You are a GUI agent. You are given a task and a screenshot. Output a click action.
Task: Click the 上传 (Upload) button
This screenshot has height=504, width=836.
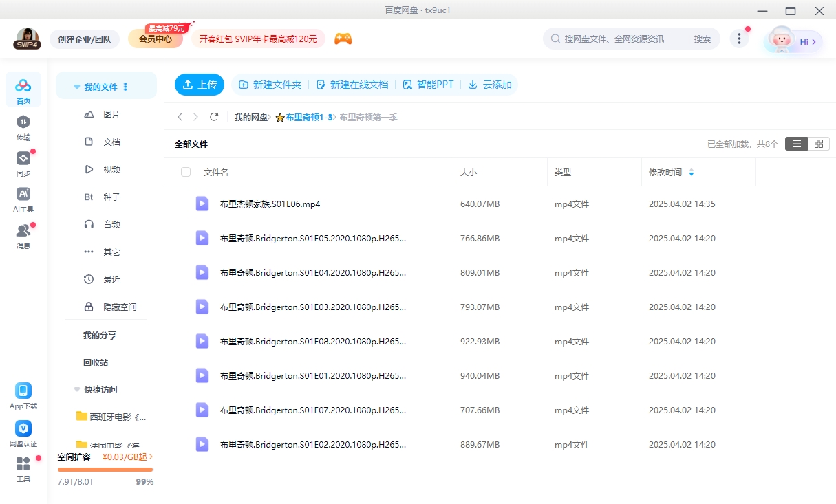200,84
